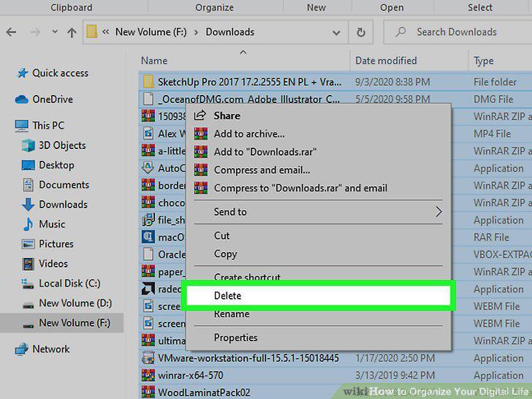
Task: Show hidden breadcrumb locations double chevron
Action: coord(105,32)
